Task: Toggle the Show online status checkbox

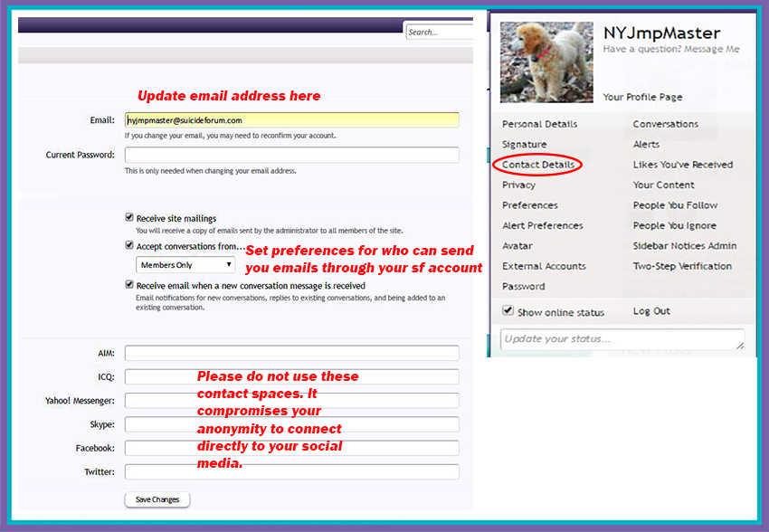Action: click(508, 310)
